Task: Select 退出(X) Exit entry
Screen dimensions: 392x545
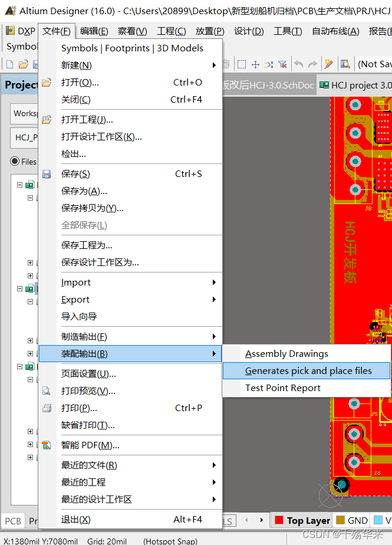Action: click(x=130, y=520)
